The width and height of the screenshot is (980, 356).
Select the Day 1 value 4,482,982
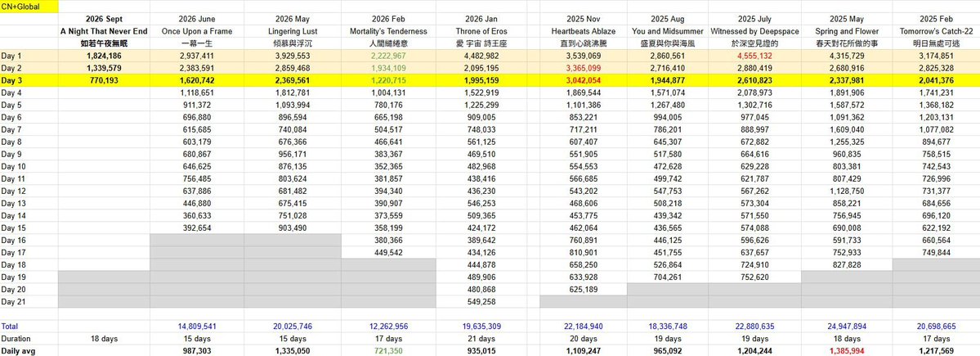482,56
